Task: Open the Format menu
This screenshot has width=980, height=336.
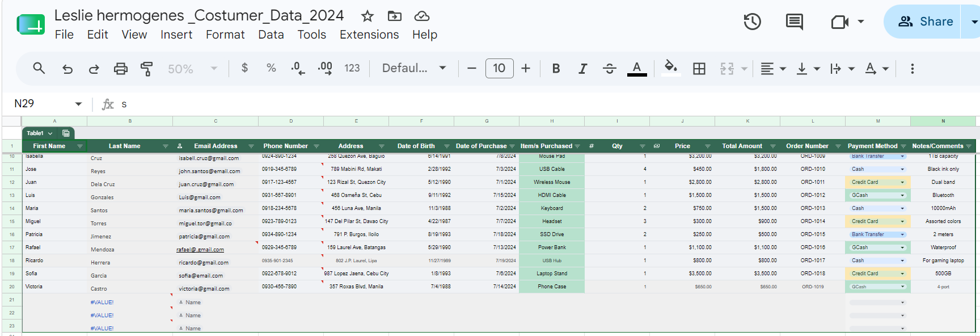Action: [x=225, y=35]
